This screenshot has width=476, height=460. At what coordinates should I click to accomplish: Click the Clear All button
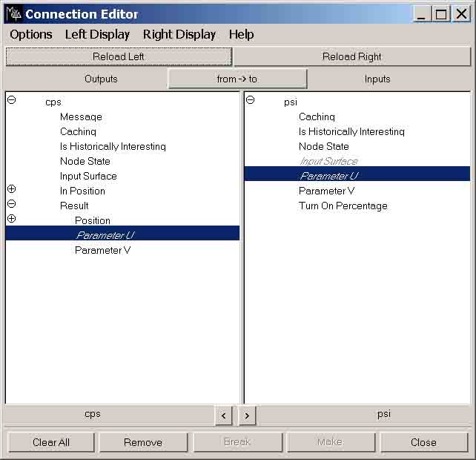pos(51,442)
